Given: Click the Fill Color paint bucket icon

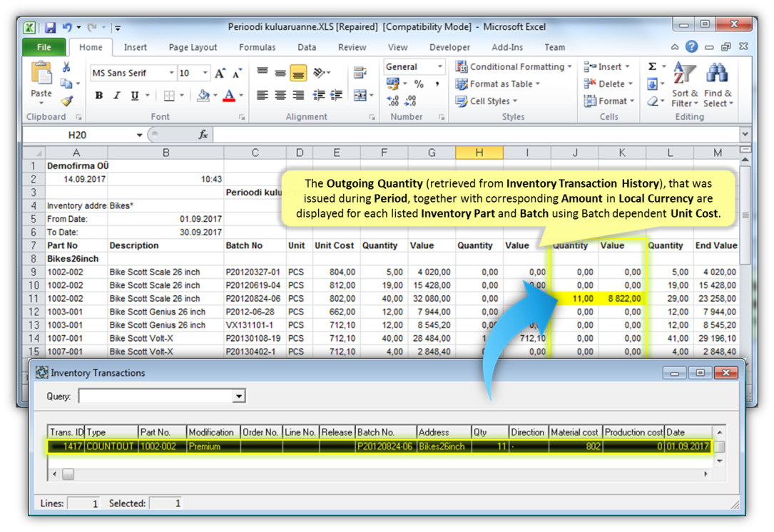Looking at the screenshot, I should pyautogui.click(x=203, y=96).
